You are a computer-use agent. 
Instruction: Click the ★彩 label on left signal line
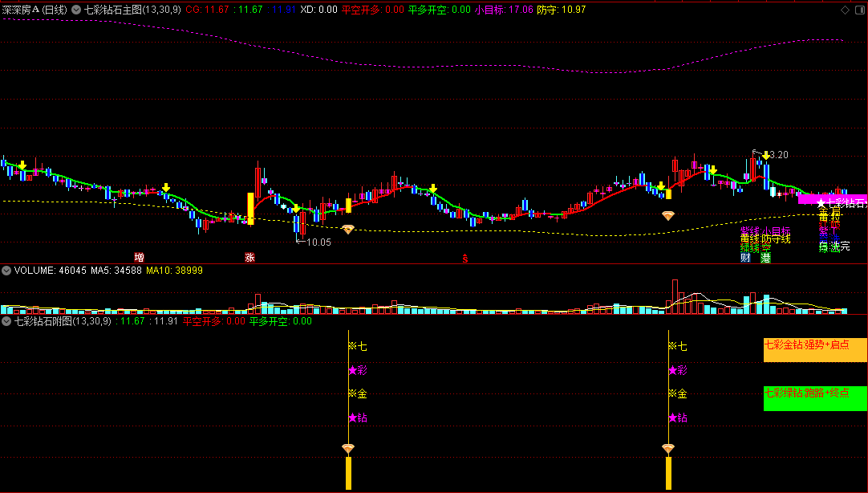click(358, 370)
